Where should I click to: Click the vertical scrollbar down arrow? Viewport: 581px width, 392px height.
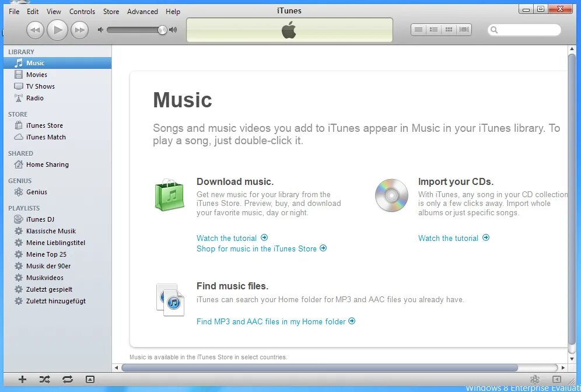coord(572,359)
